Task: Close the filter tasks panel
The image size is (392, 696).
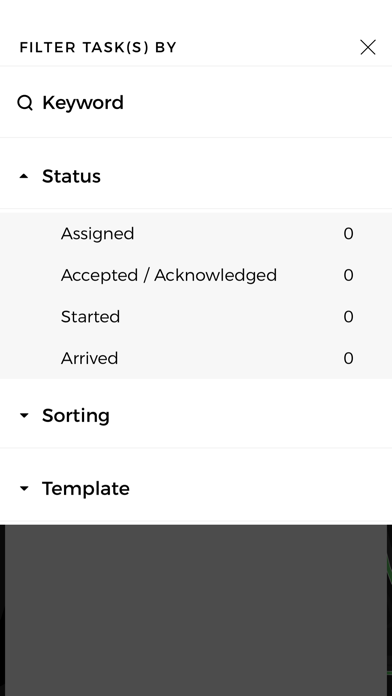Action: coord(368,47)
